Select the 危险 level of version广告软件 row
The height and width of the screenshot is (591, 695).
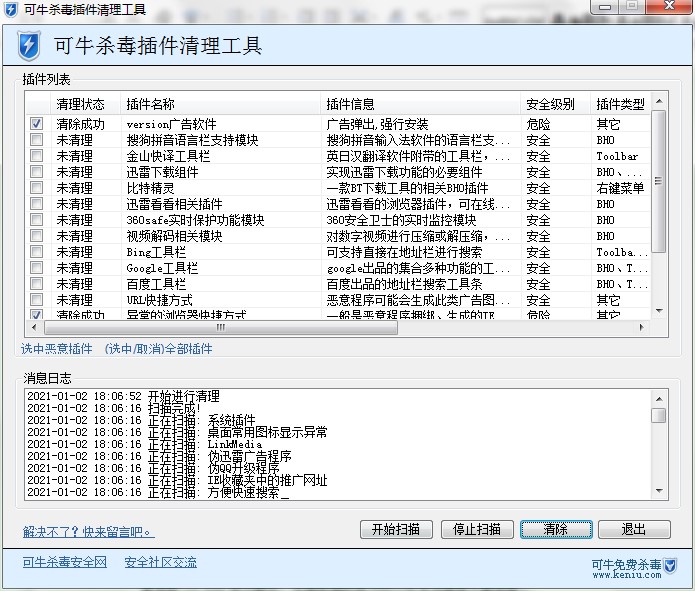point(538,124)
